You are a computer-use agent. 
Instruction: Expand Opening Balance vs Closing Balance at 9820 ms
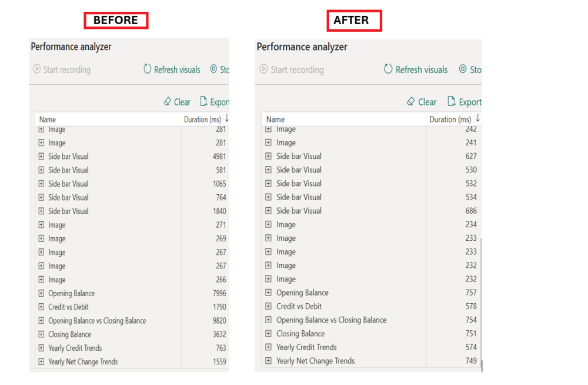[x=41, y=321]
